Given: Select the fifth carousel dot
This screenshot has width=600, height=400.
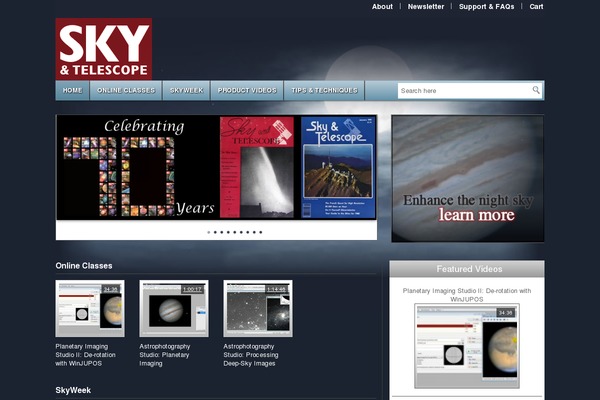Looking at the screenshot, I should coord(235,232).
